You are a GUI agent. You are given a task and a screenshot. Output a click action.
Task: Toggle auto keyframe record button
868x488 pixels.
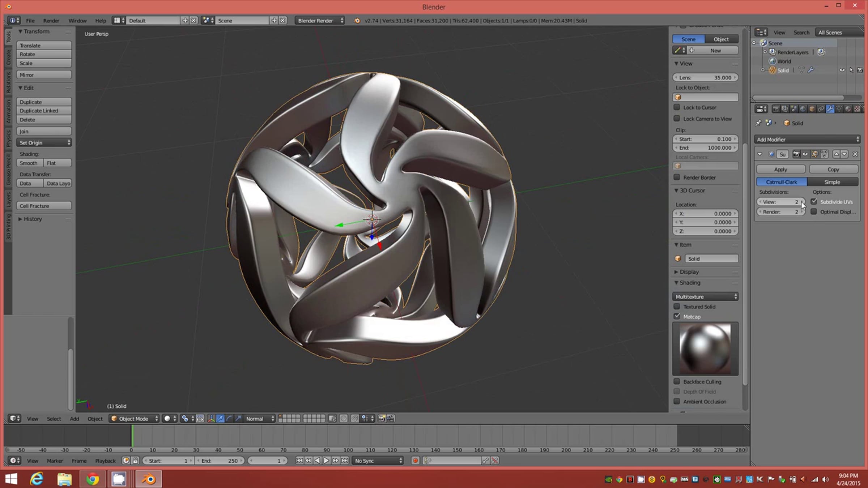coord(415,461)
